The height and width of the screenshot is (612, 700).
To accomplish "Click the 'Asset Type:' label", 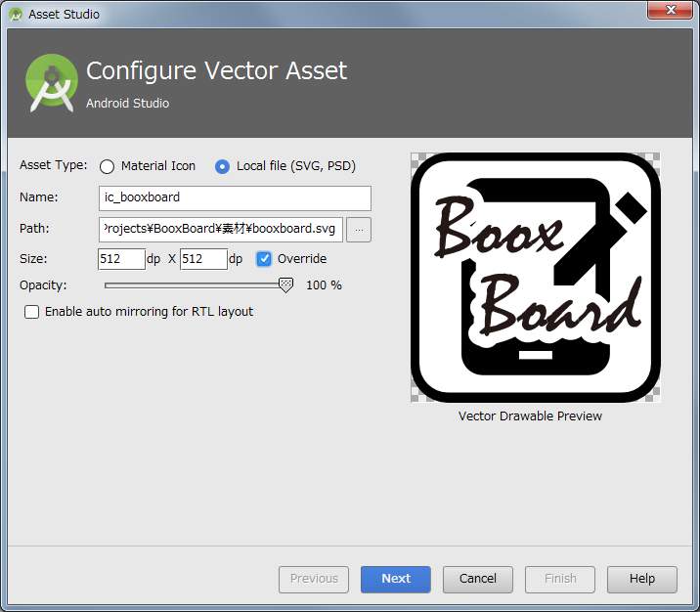I will pos(54,165).
